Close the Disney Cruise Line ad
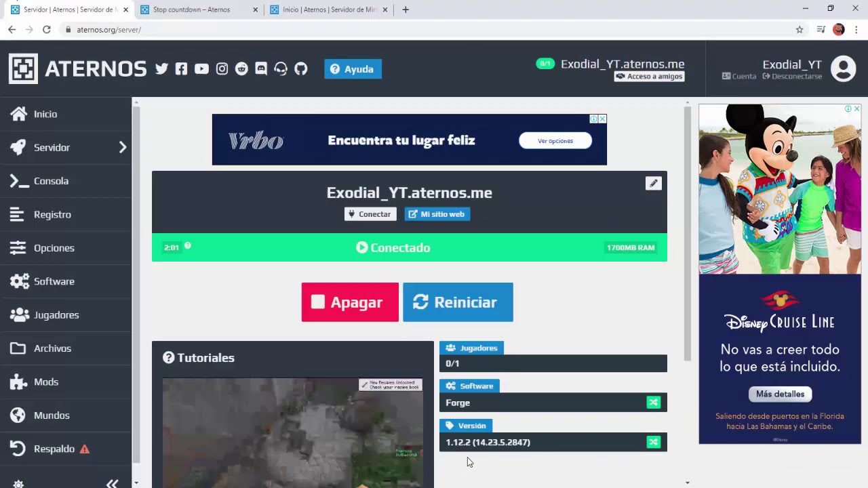 856,108
